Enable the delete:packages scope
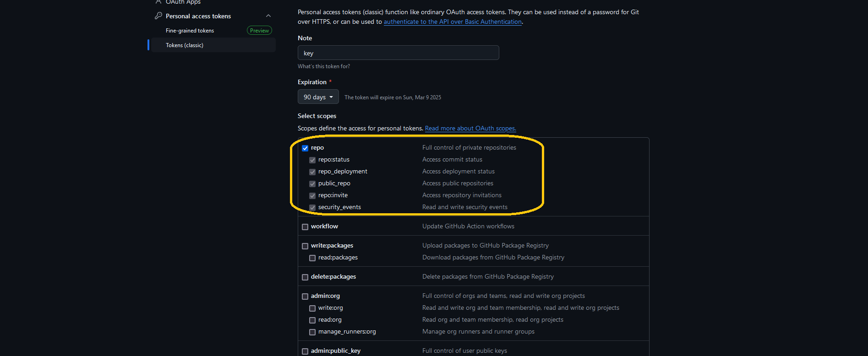 [305, 277]
